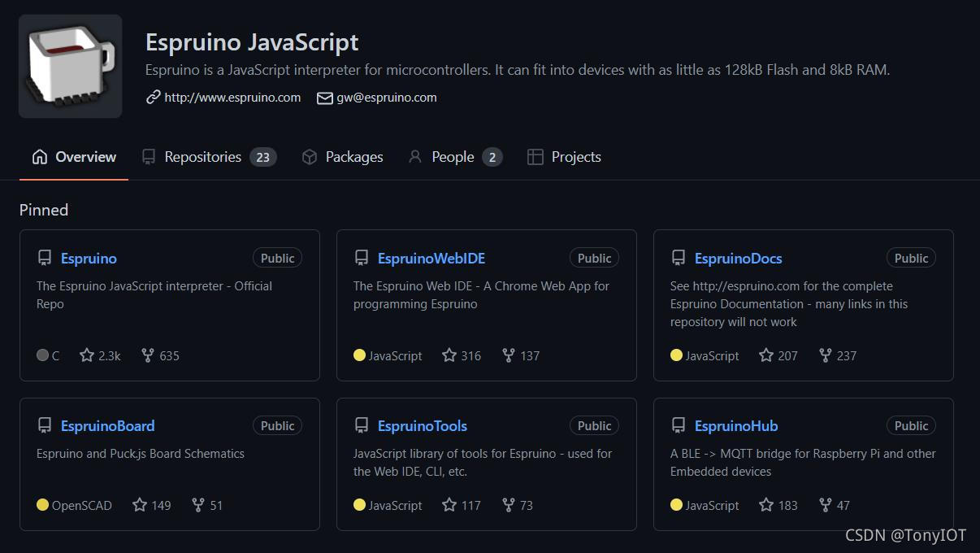Click 'The Espruino Web IDE' description text
This screenshot has height=553, width=980.
click(481, 295)
